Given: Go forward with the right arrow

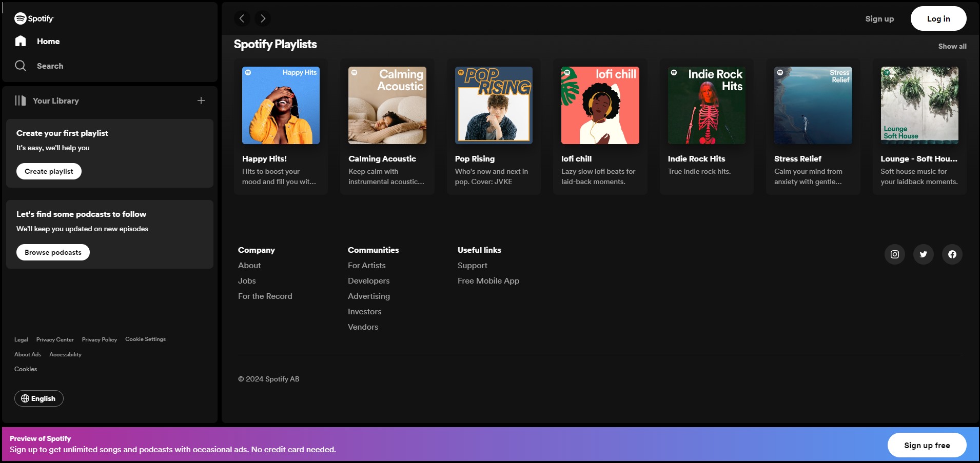Looking at the screenshot, I should tap(263, 18).
